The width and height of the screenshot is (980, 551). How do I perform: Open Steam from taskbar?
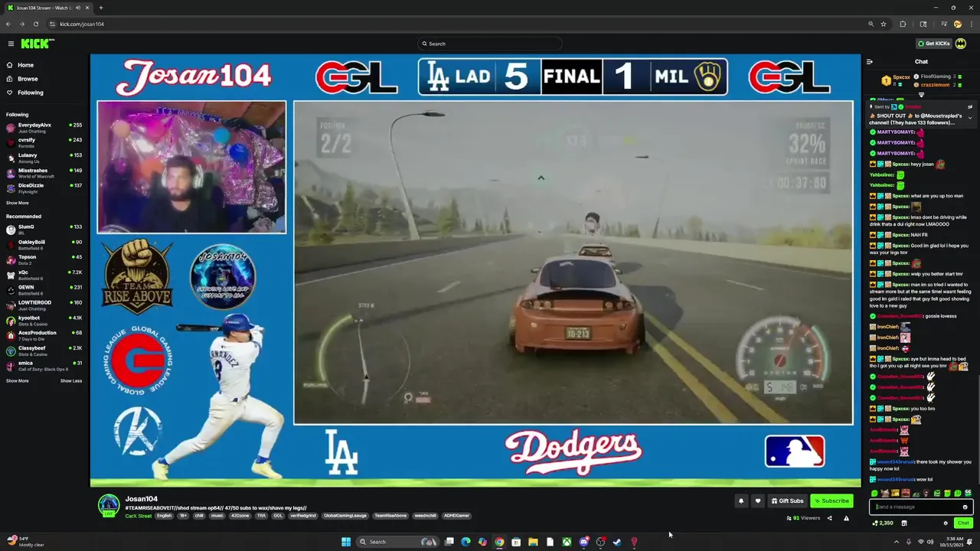[x=617, y=542]
